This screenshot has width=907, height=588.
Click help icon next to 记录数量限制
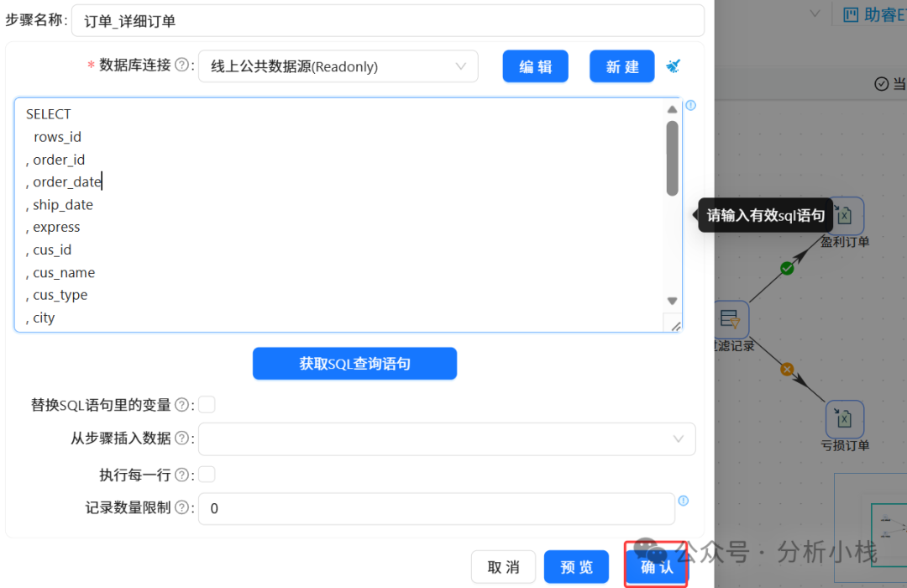point(181,507)
